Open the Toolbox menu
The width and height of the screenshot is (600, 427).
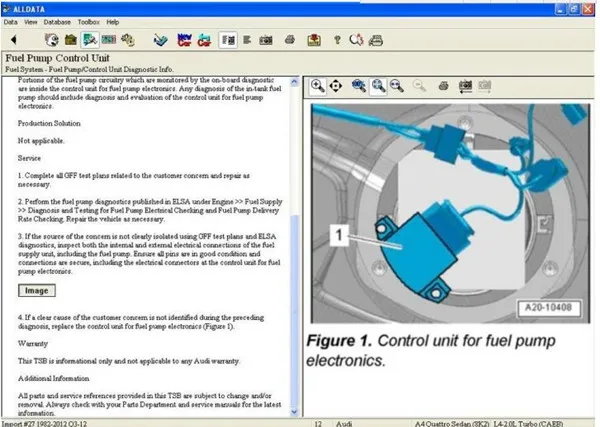pyautogui.click(x=88, y=22)
